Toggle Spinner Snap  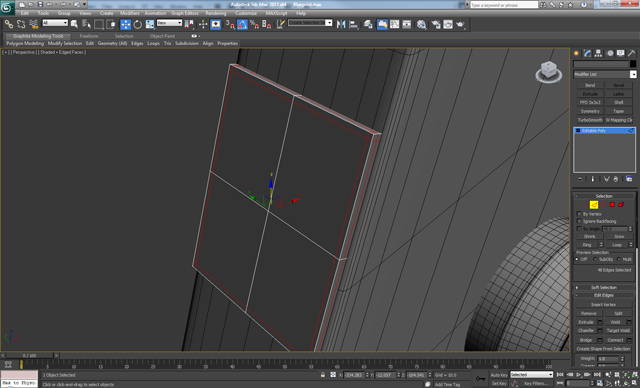[x=267, y=24]
